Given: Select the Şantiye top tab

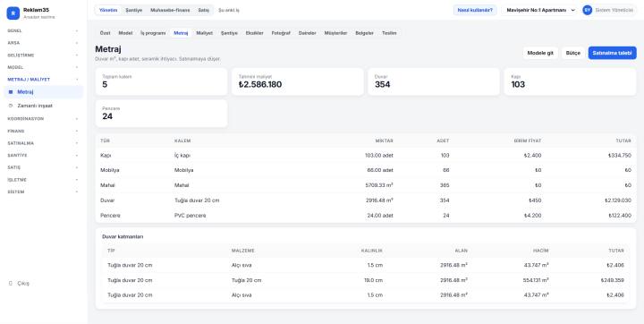Looking at the screenshot, I should (x=134, y=10).
